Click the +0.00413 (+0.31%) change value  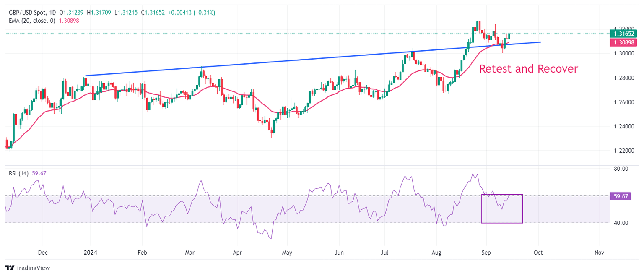(193, 13)
